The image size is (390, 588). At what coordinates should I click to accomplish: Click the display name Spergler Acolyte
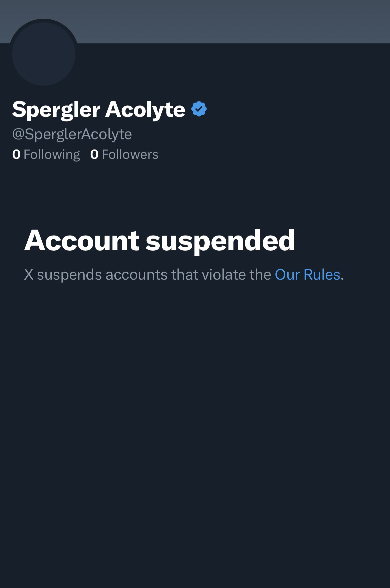pos(99,109)
